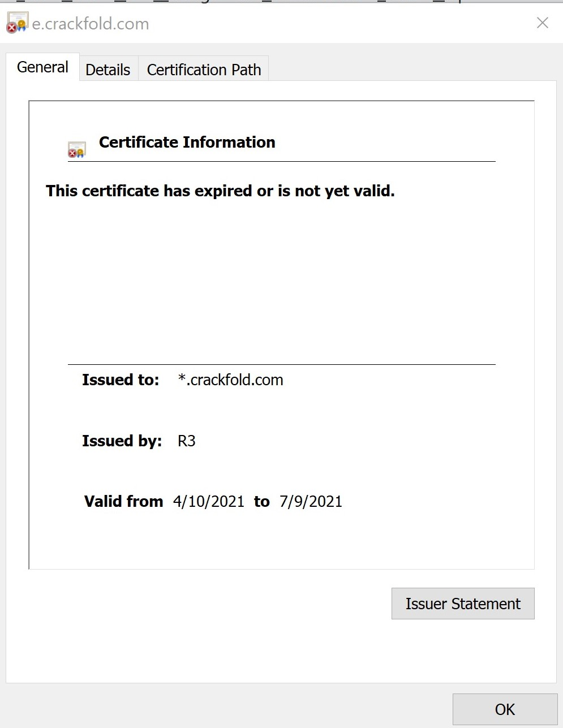Click the e.crackfold.com window title text
This screenshot has width=563, height=728.
[91, 24]
